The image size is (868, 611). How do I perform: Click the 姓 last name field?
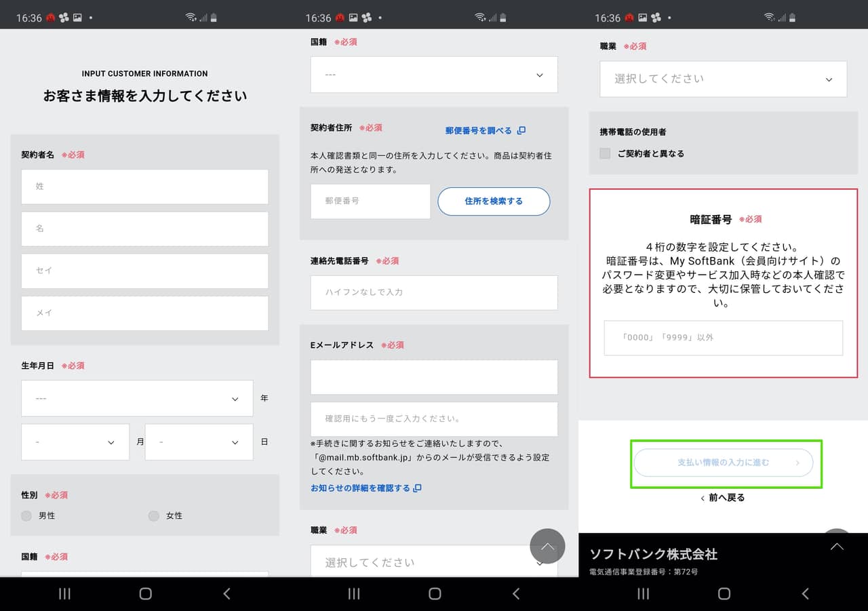coord(144,186)
